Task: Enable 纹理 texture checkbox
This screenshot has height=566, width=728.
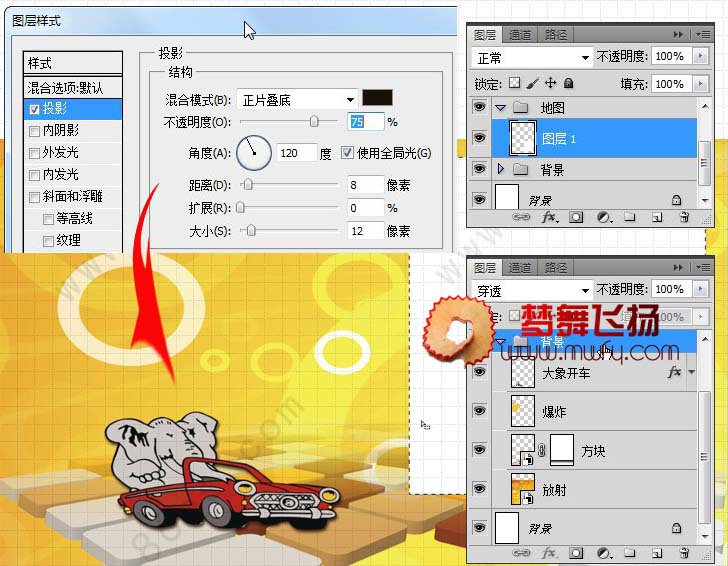Action: pos(48,241)
